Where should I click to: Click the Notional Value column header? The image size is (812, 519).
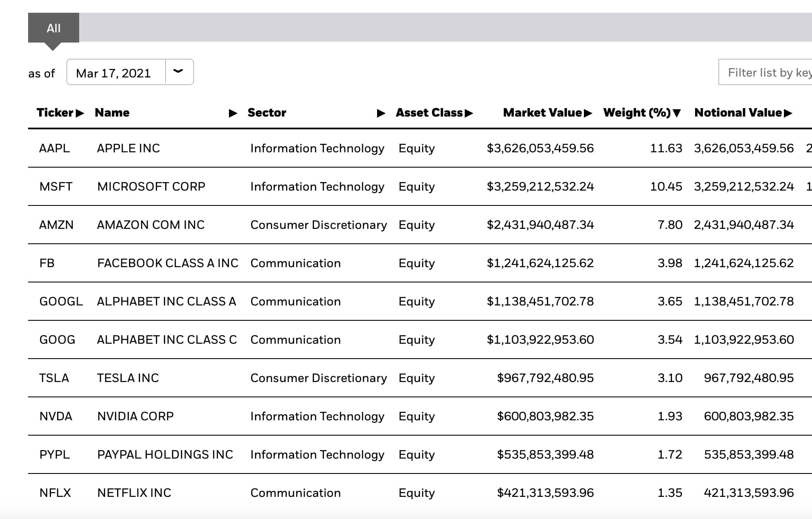tap(738, 113)
